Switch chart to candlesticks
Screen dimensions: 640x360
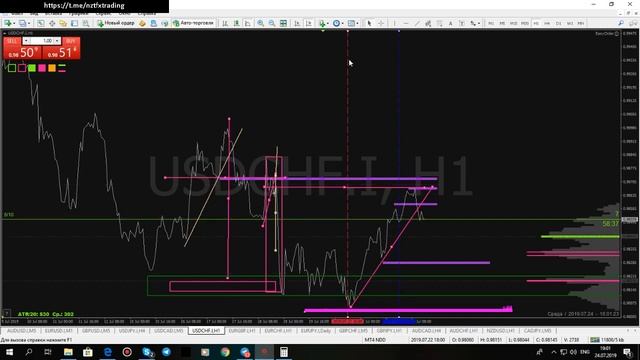pyautogui.click(x=236, y=23)
